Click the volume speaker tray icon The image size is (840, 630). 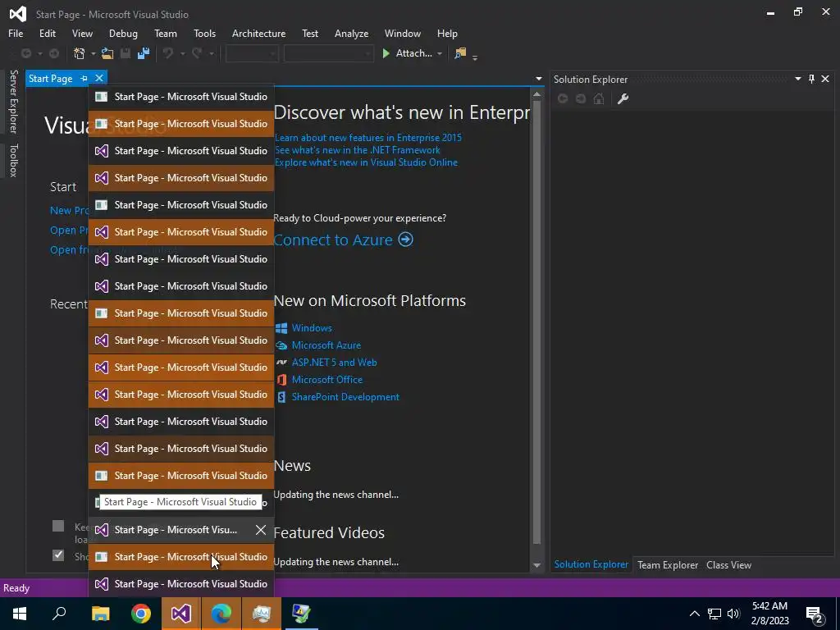click(734, 614)
